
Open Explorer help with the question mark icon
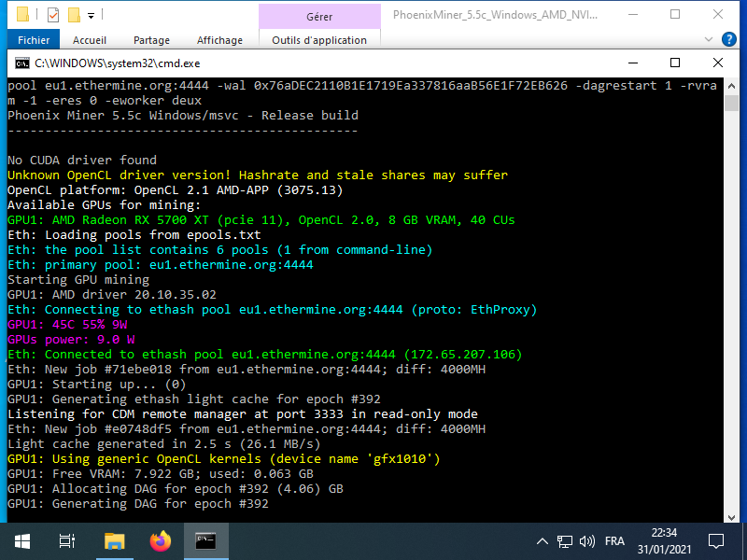[729, 39]
